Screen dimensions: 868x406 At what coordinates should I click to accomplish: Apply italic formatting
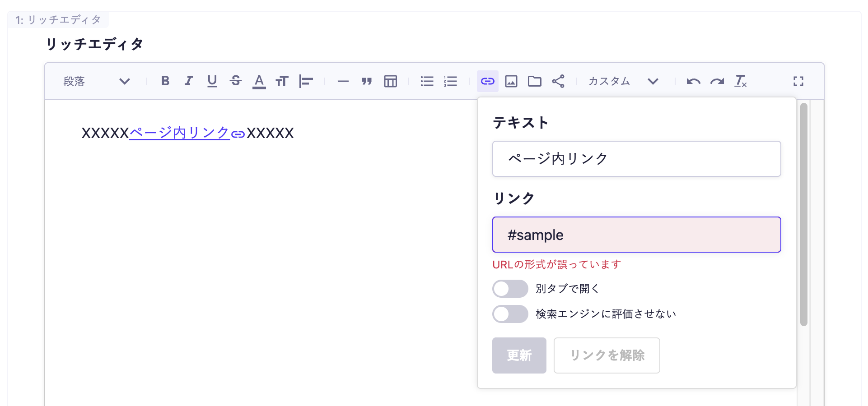188,81
